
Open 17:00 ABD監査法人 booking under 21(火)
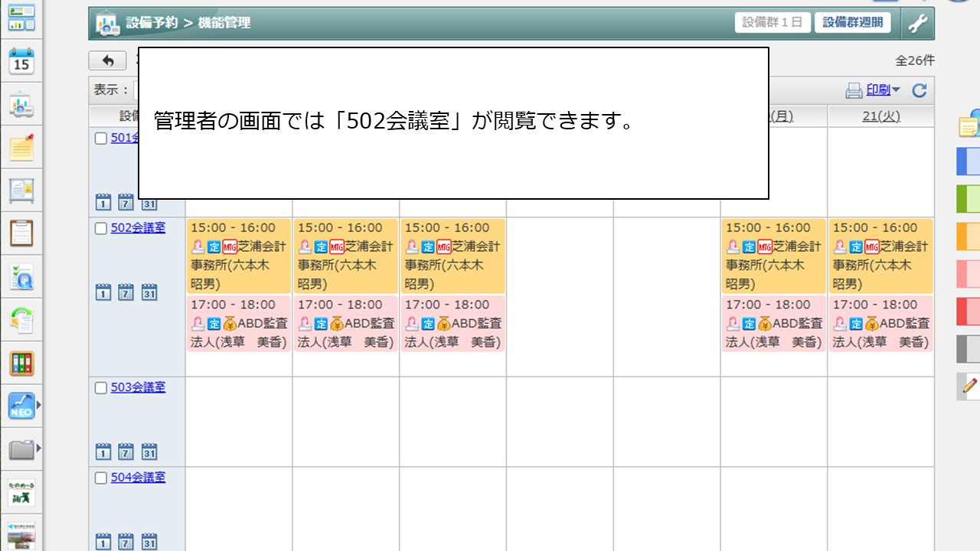[x=881, y=324]
